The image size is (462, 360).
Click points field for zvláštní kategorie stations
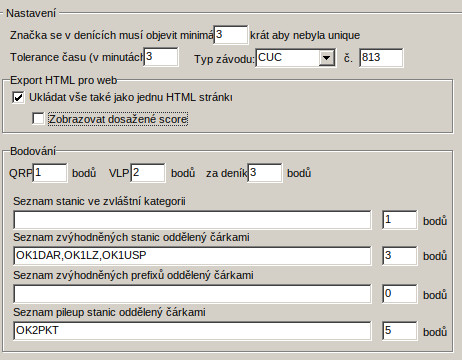(x=400, y=220)
